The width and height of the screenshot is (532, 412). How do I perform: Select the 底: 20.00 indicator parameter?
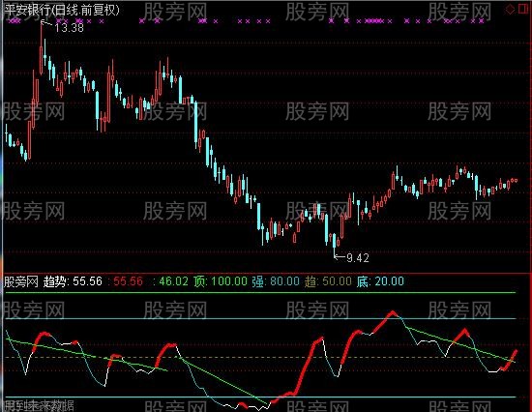click(380, 281)
